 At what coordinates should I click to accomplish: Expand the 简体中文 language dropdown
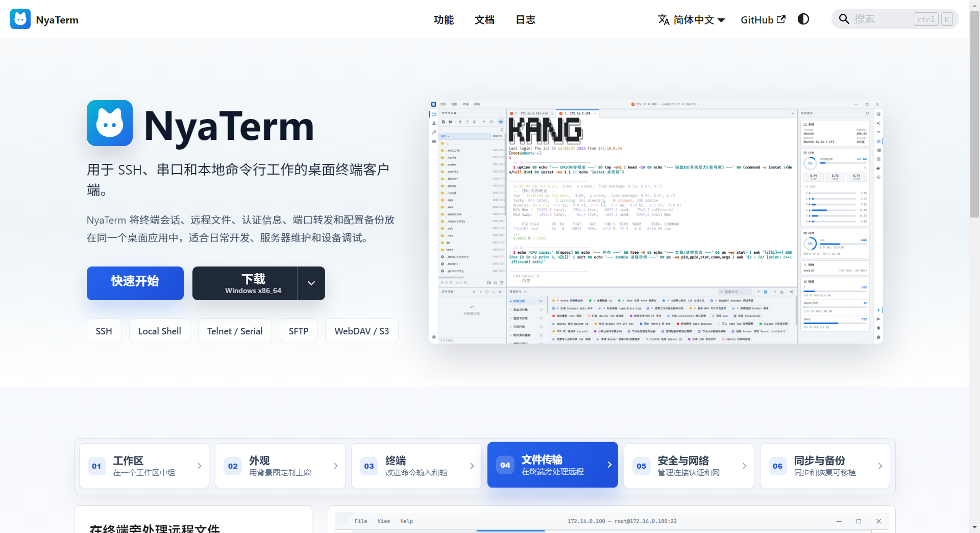pos(691,19)
